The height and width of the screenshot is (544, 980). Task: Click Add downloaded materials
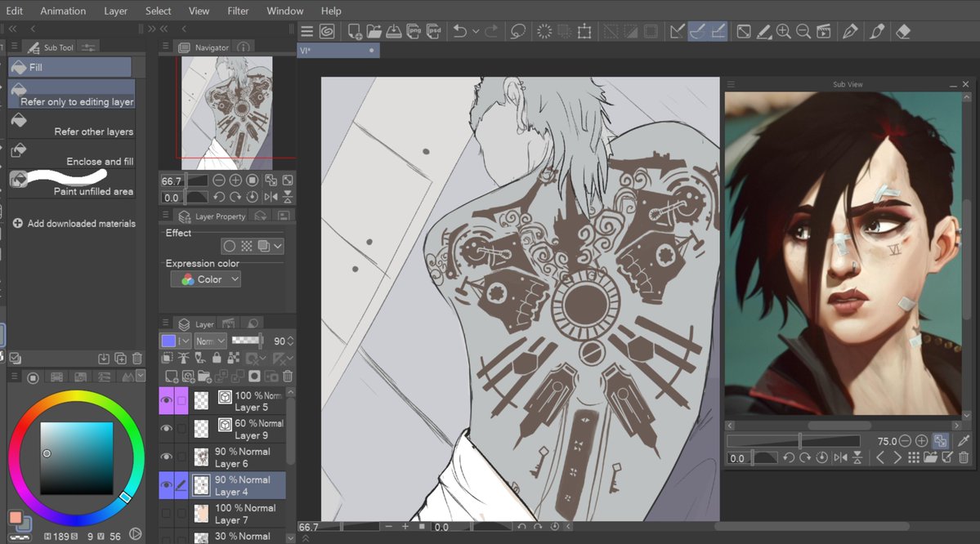[74, 223]
